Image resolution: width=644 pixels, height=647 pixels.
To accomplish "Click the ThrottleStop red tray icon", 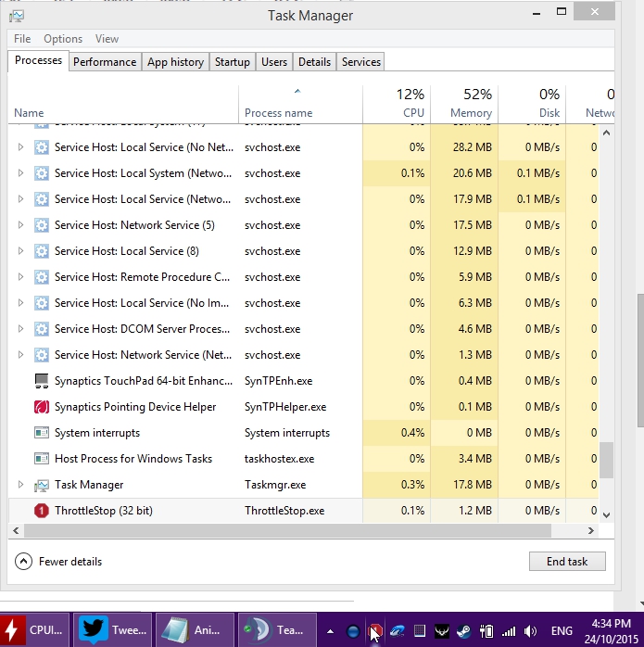I will (x=375, y=631).
